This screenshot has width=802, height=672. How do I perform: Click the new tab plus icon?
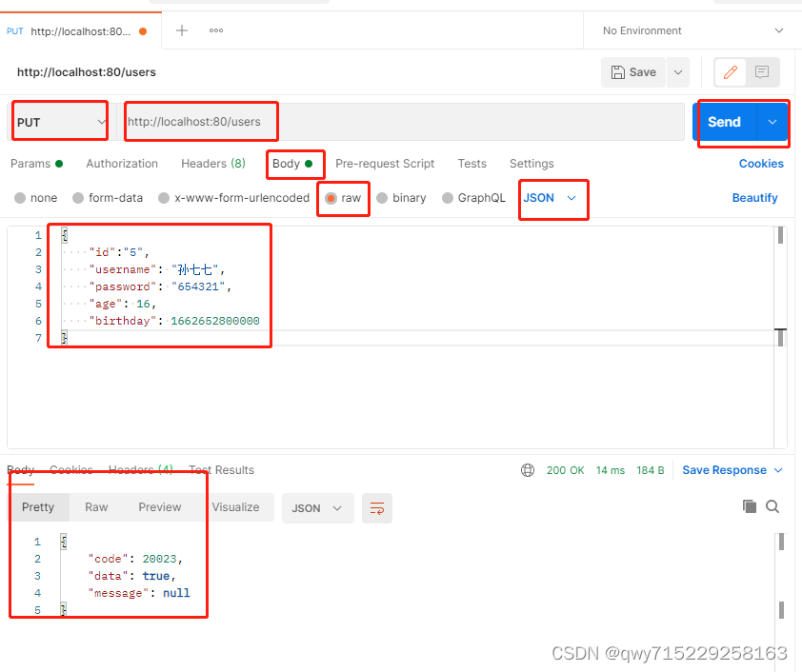coord(182,30)
